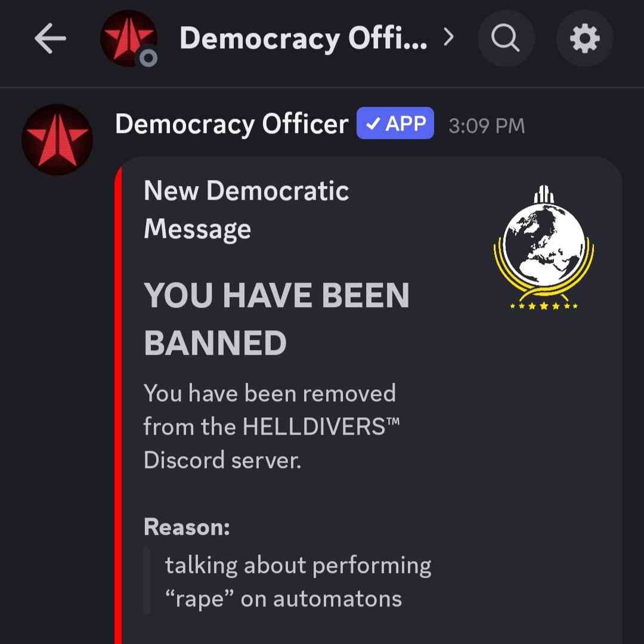Image resolution: width=644 pixels, height=644 pixels.
Task: Tap the verified APP badge
Action: pyautogui.click(x=395, y=123)
